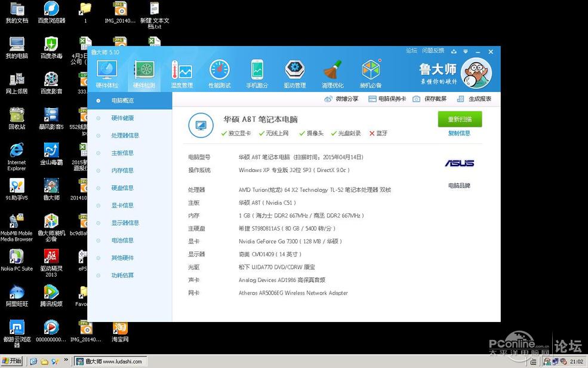Image resolution: width=588 pixels, height=368 pixels.
Task: Click operating system text Windows XP
Action: click(294, 170)
